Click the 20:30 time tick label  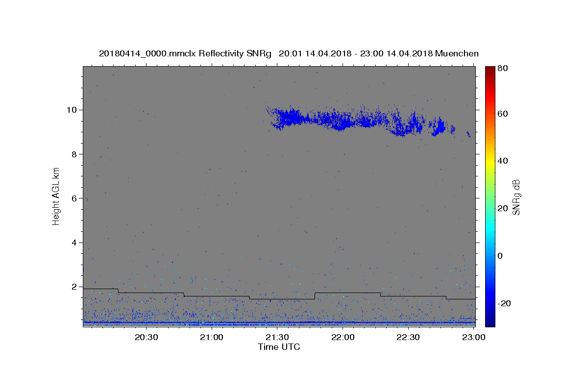(x=146, y=337)
